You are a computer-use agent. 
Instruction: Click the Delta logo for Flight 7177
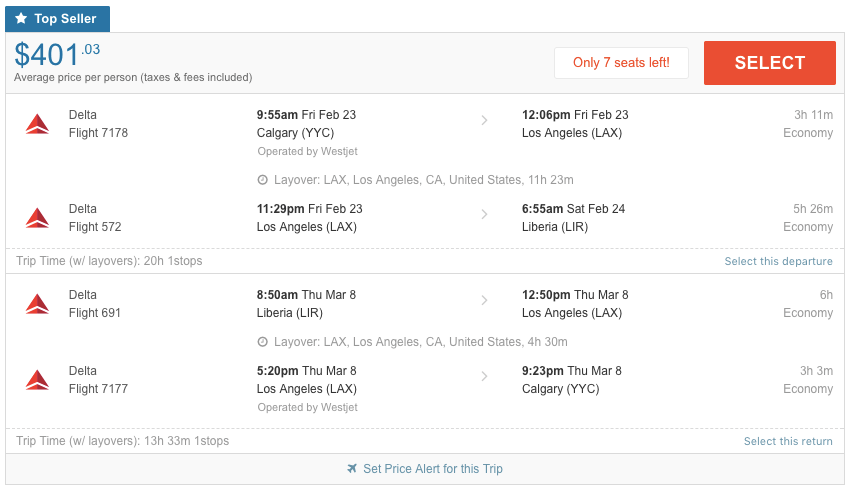(x=37, y=380)
